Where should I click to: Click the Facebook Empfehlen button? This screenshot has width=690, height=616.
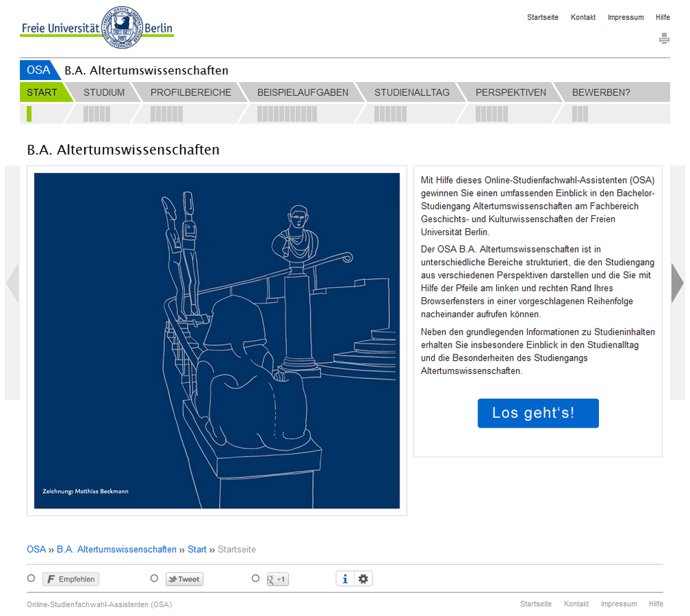[71, 579]
